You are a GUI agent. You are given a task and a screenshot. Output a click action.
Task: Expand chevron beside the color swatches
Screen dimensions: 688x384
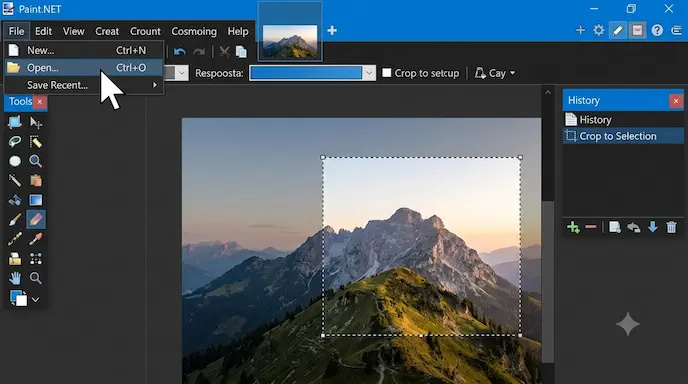(x=36, y=299)
